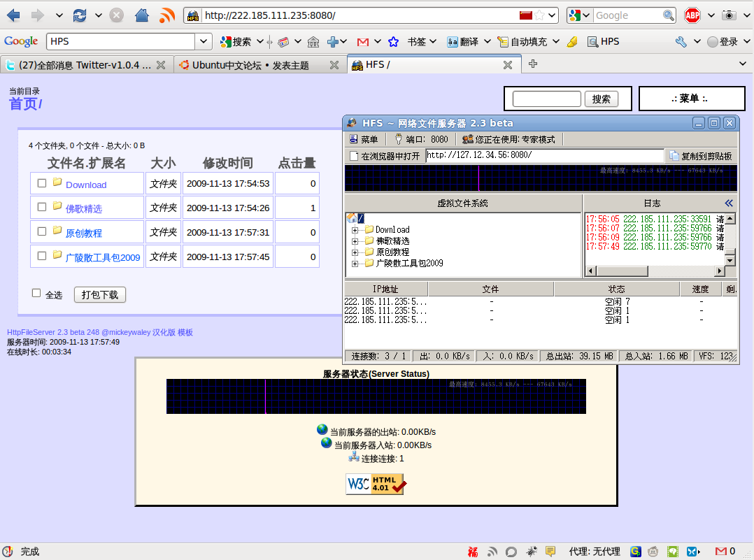Click the red 福 icon in status bar
The width and height of the screenshot is (754, 560).
pyautogui.click(x=473, y=552)
